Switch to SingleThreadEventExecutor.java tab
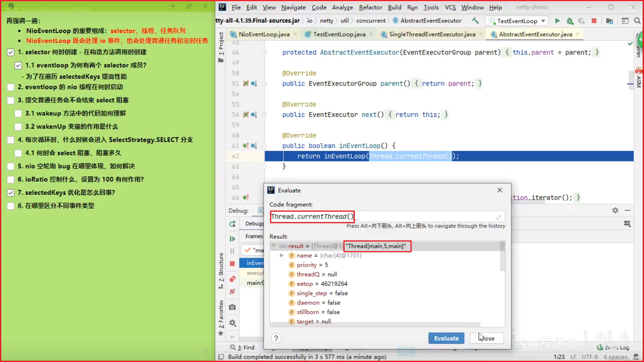This screenshot has height=362, width=644. (x=432, y=34)
